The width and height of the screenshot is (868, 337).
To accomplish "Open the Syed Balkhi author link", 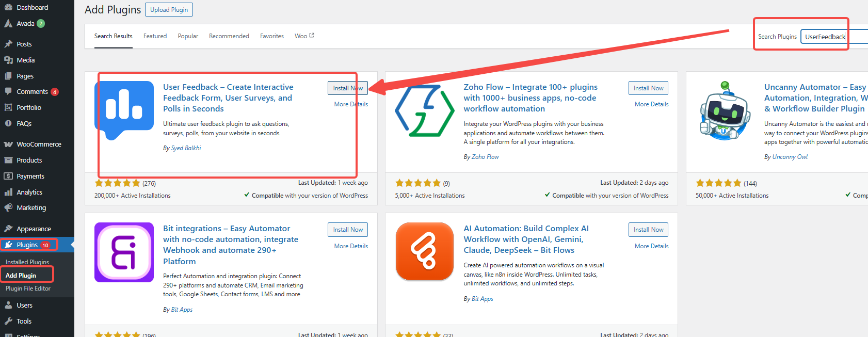I will point(186,148).
